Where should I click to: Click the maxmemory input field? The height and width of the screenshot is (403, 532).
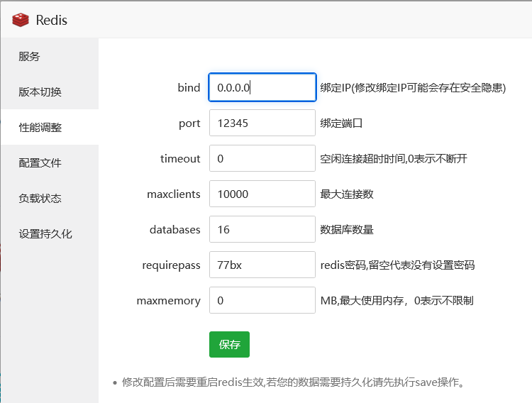click(262, 300)
